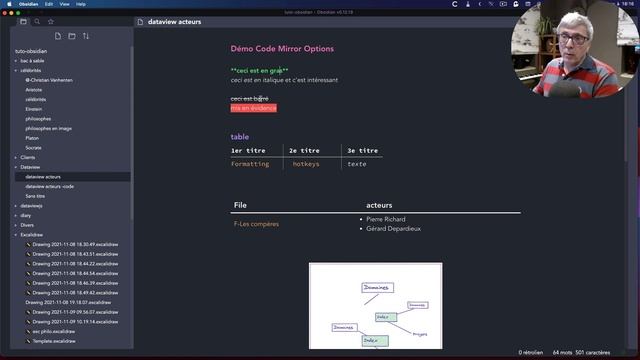Click the tuto-obsidian vault name
The width and height of the screenshot is (640, 360).
coord(31,51)
